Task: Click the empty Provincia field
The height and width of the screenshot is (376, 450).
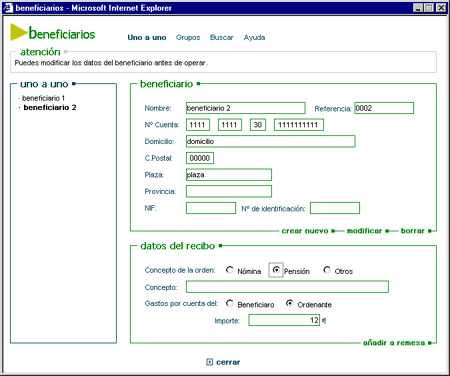Action: pyautogui.click(x=229, y=191)
